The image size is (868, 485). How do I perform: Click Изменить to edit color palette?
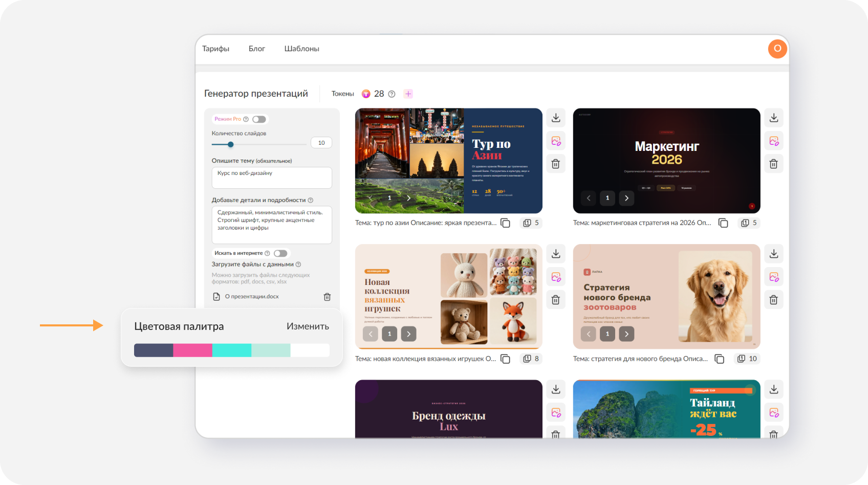(x=308, y=326)
